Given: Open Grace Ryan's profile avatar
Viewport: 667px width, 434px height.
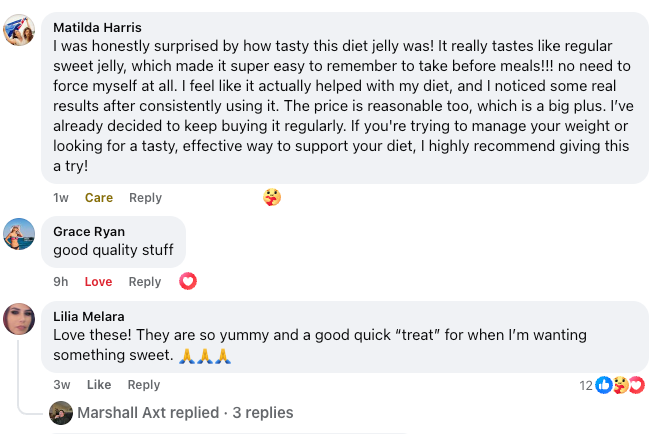Looking at the screenshot, I should tap(21, 235).
